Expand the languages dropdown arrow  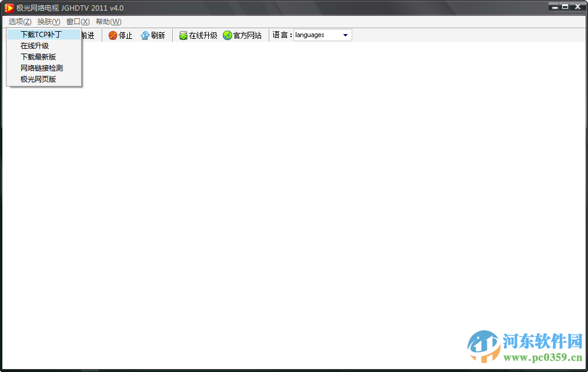(345, 35)
